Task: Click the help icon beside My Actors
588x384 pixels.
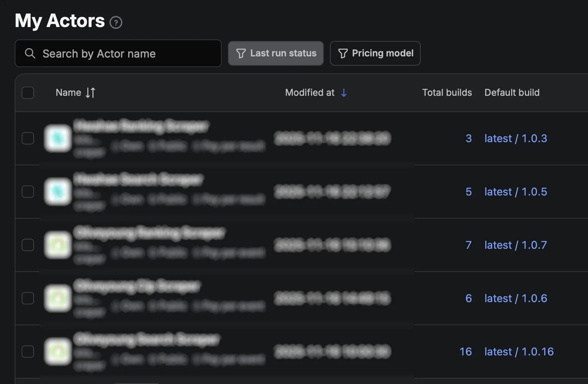Action: pyautogui.click(x=116, y=23)
